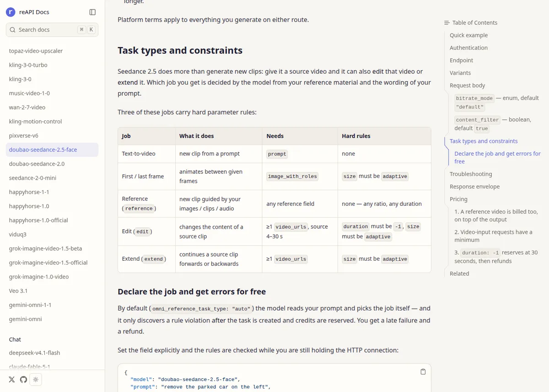Toggle the sidebar panel icon
This screenshot has height=392, width=549.
point(92,12)
